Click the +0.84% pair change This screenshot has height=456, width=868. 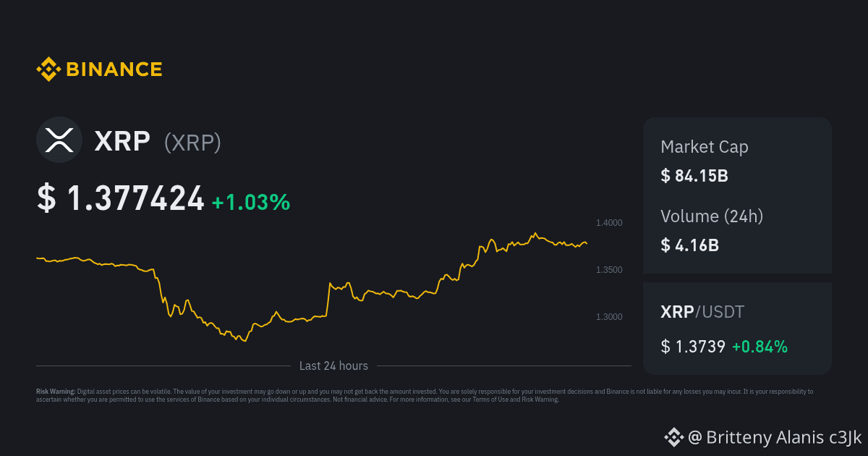[x=759, y=347]
